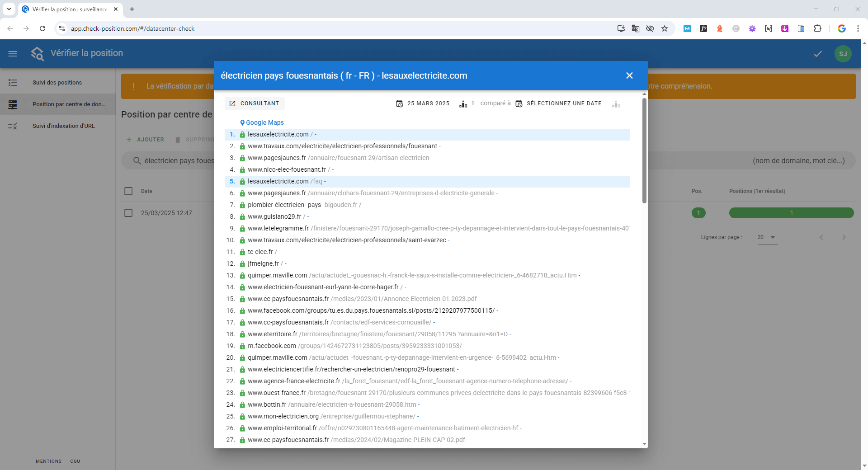Select the www.eterritoire.fr result row
Viewport: 868px width, 470px height.
tap(427, 334)
